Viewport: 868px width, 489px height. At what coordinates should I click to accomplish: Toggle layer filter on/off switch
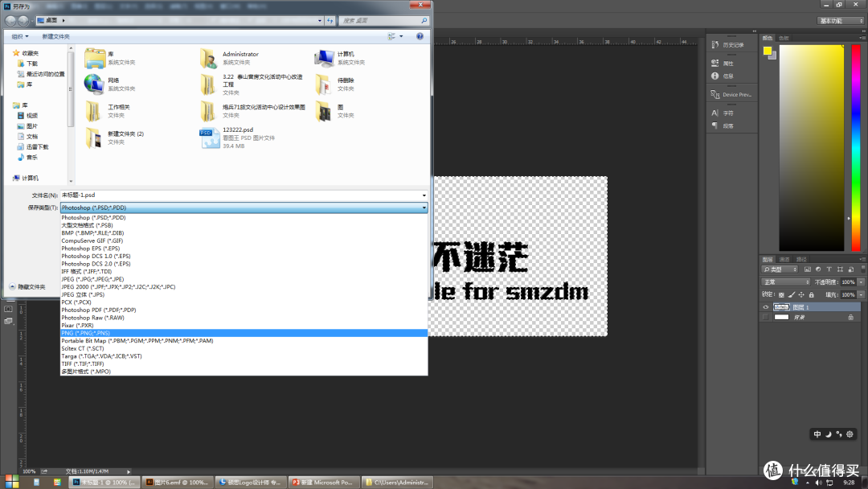click(863, 268)
